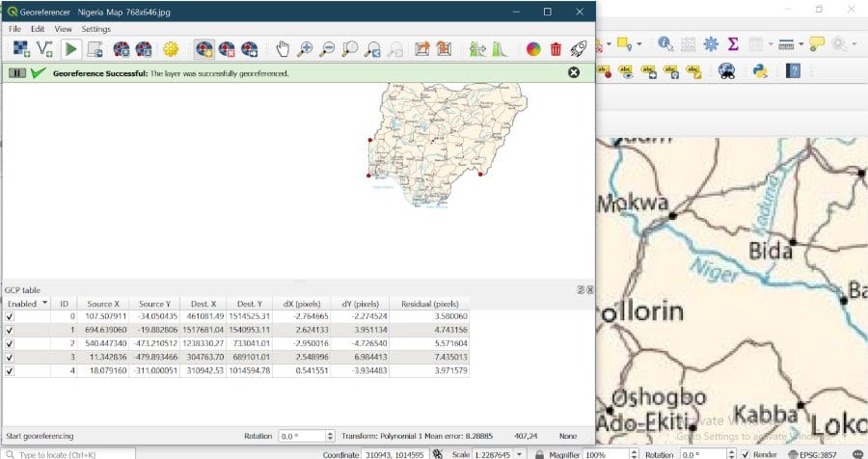This screenshot has width=868, height=459.
Task: Open Transformation Settings gear icon
Action: coord(172,48)
